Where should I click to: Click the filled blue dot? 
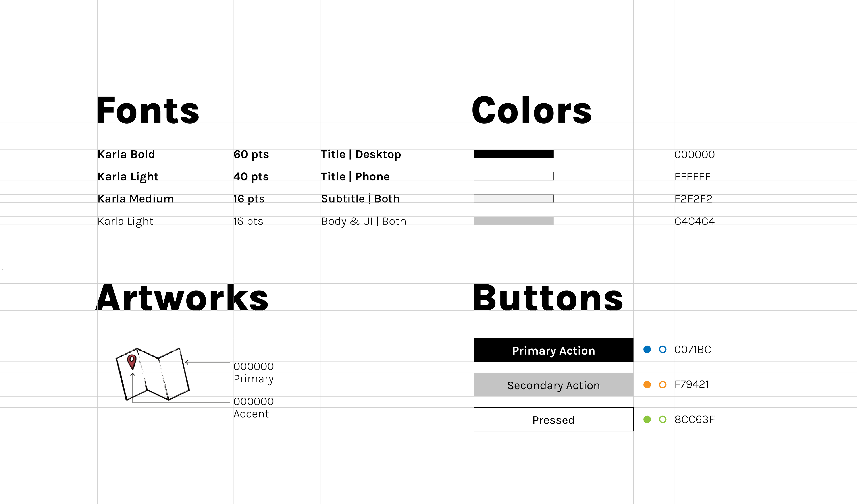647,349
